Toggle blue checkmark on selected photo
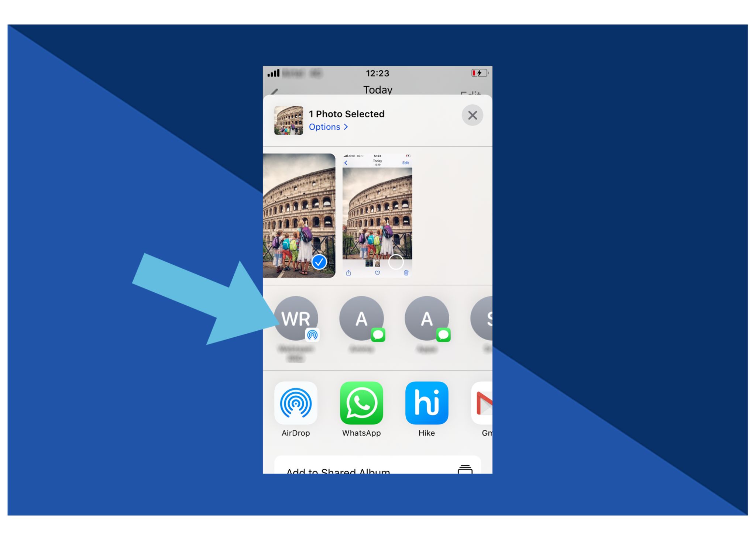 (x=320, y=262)
